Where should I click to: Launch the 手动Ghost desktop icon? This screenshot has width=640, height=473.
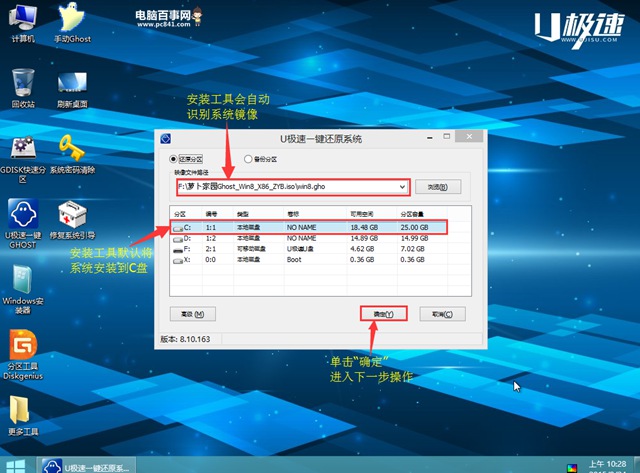pyautogui.click(x=72, y=23)
